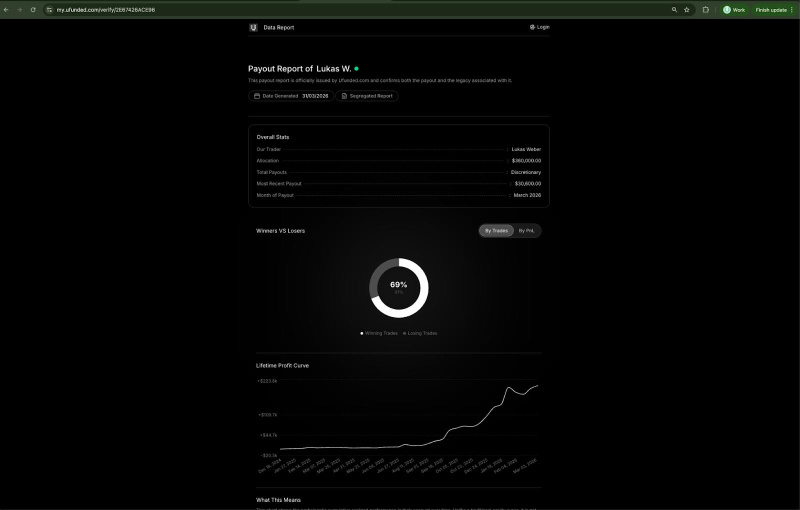Viewport: 800px width, 510px height.
Task: Open the browser extensions icon
Action: click(x=706, y=9)
